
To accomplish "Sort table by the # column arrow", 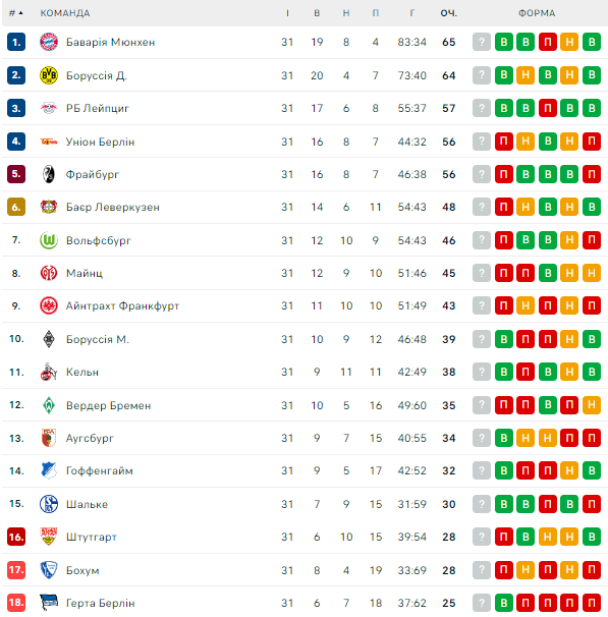I will pos(21,13).
